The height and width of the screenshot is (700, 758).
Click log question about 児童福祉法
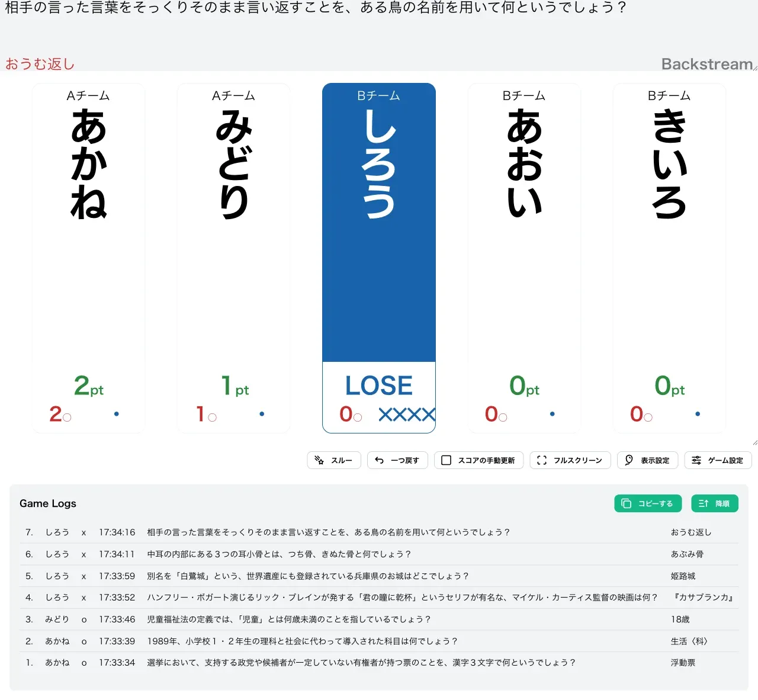[x=289, y=619]
